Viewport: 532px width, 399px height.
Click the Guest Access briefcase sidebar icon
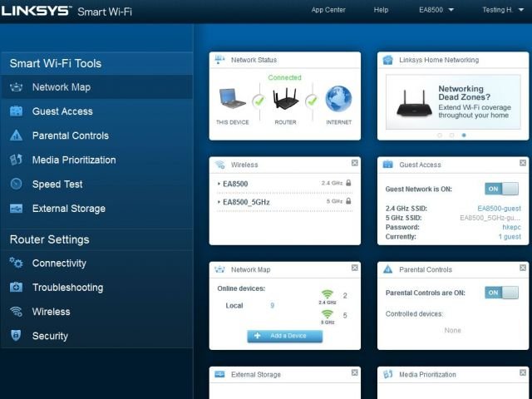pyautogui.click(x=16, y=111)
